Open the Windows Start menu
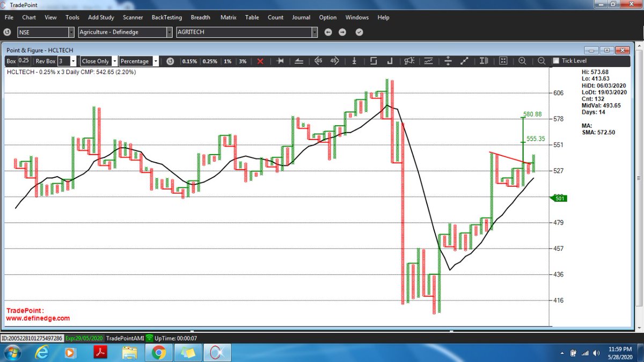Viewport: 644px width, 362px height. [x=12, y=353]
